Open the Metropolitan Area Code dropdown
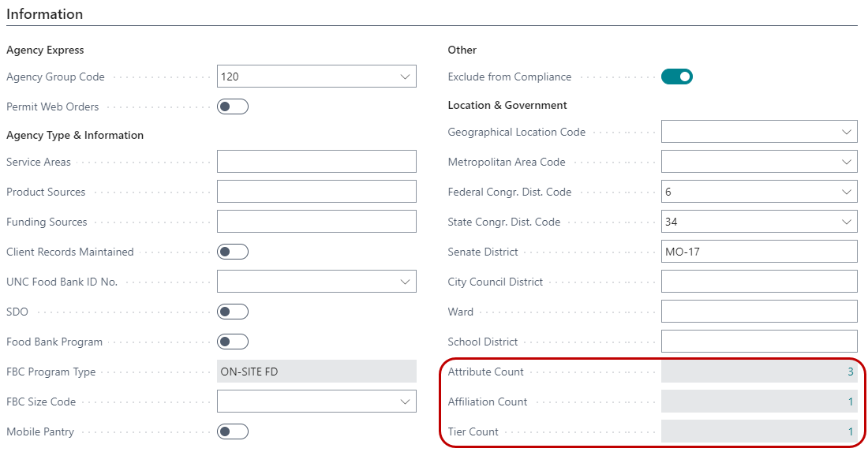Viewport: 868px width, 452px height. (847, 162)
